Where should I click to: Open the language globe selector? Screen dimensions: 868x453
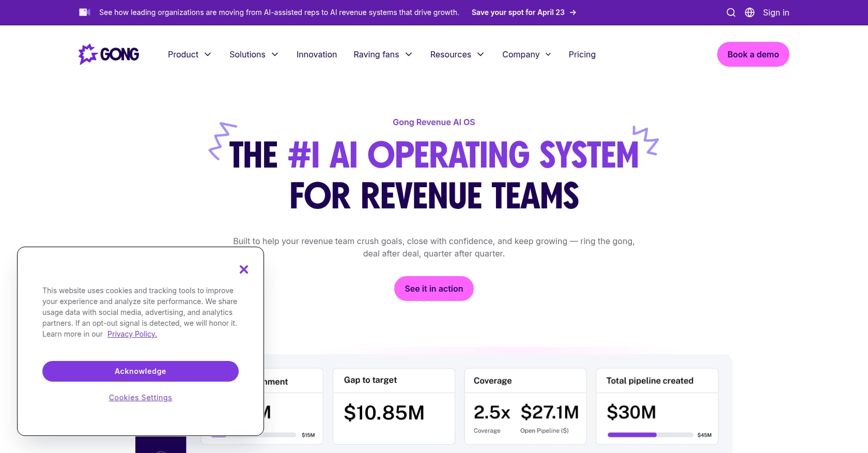[750, 12]
